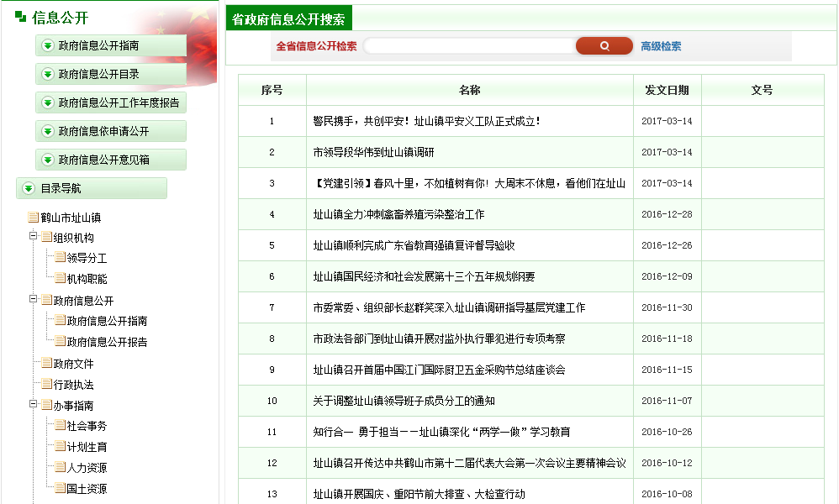This screenshot has height=504, width=839.
Task: Click the document icon beside 国土资源
Action: coord(60,488)
